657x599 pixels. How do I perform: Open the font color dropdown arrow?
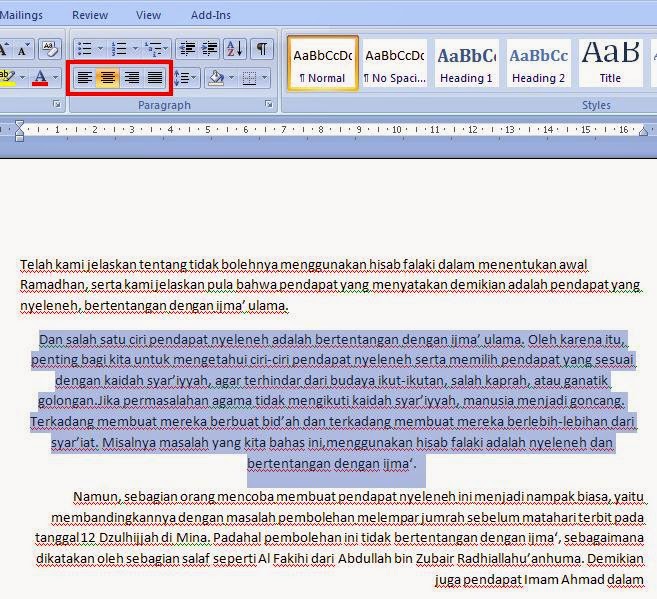pyautogui.click(x=55, y=77)
